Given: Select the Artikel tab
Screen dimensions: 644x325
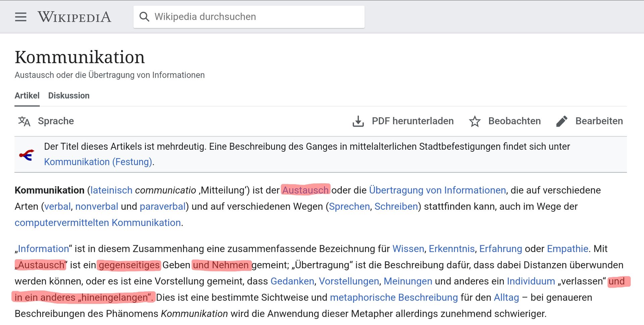Looking at the screenshot, I should coord(27,96).
